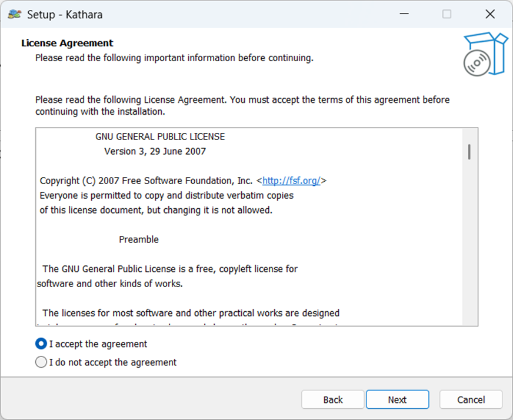
Task: Select the 'I accept the agreement' radio button
Action: pos(41,344)
